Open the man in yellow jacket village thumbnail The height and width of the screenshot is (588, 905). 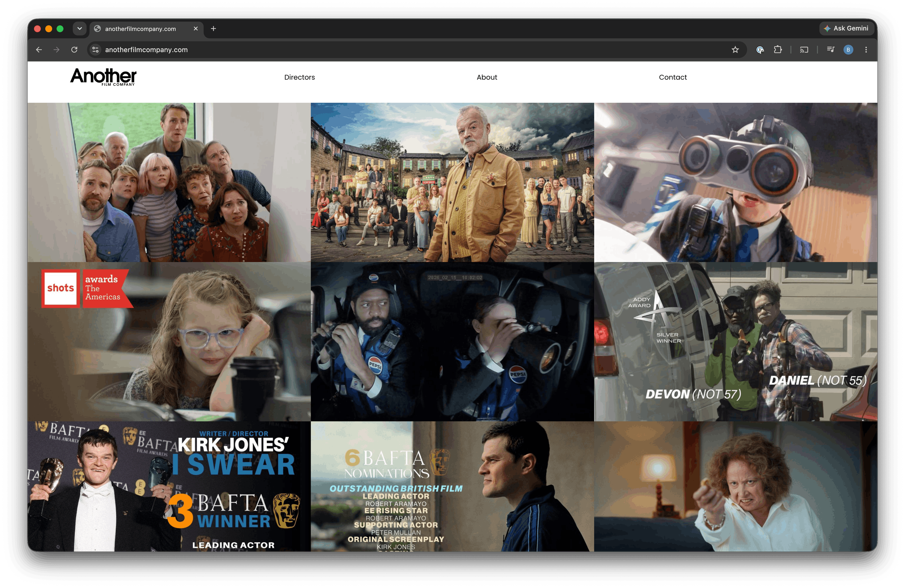[x=452, y=182]
